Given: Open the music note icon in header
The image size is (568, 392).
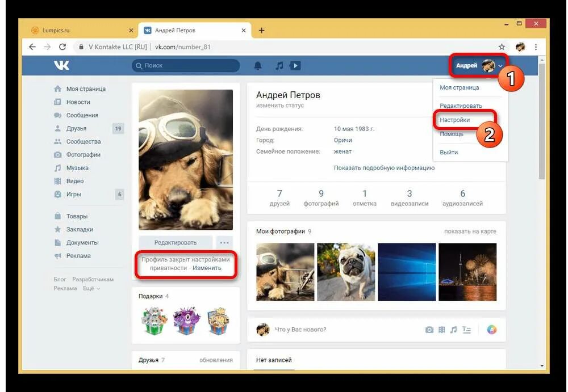Looking at the screenshot, I should pyautogui.click(x=279, y=66).
